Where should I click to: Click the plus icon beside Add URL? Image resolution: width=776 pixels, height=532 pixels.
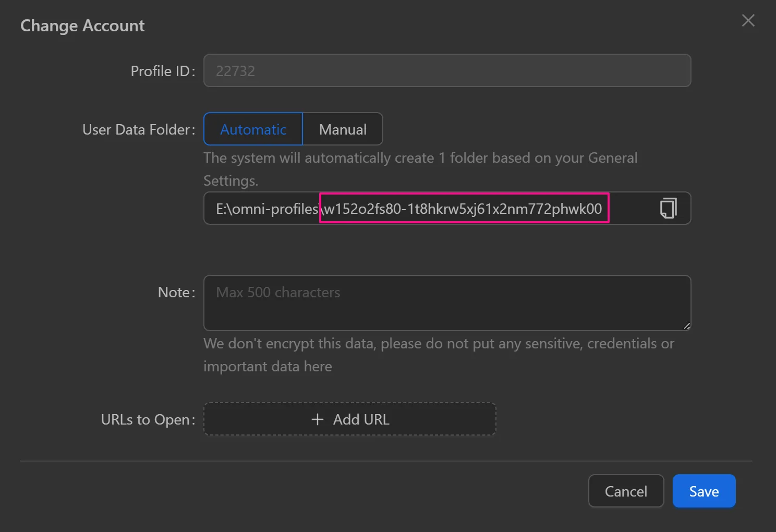pos(317,419)
